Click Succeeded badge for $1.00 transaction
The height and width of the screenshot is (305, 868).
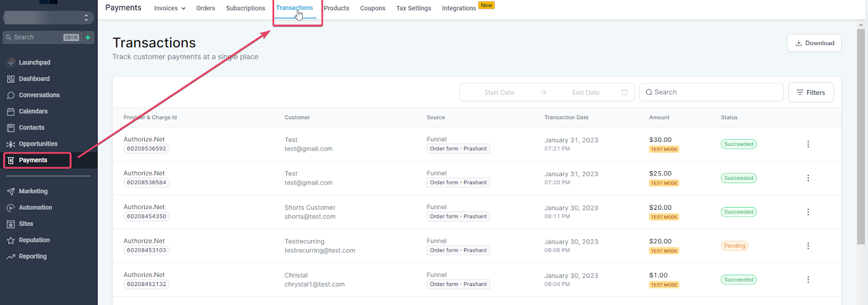tap(738, 280)
